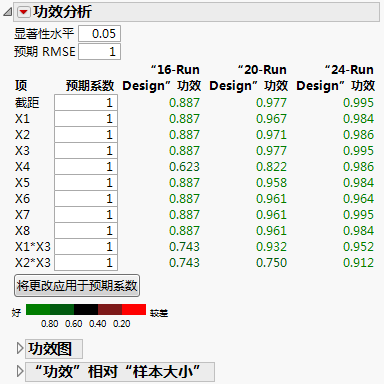Click the X2*X3 20-Run power value 0.750
This screenshot has width=384, height=384.
click(x=271, y=263)
